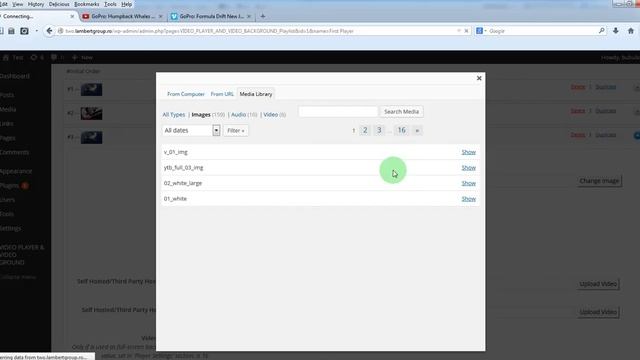Click the search magnifier icon
The width and height of the screenshot is (640, 360).
tap(602, 31)
